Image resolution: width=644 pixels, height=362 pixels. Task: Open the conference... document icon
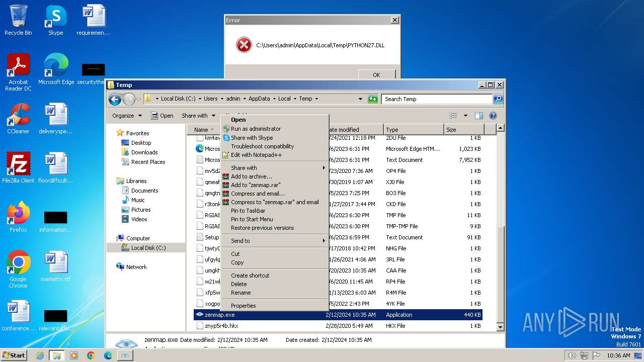[18, 316]
